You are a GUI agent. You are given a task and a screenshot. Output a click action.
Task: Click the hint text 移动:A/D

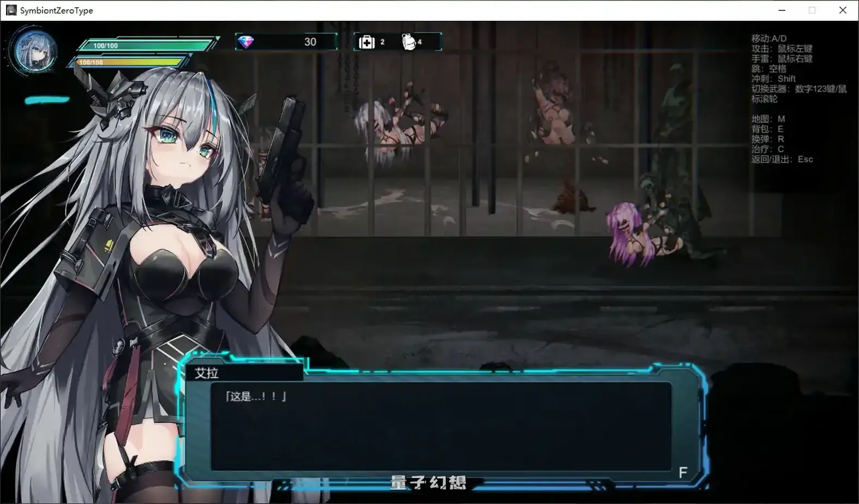click(x=769, y=38)
